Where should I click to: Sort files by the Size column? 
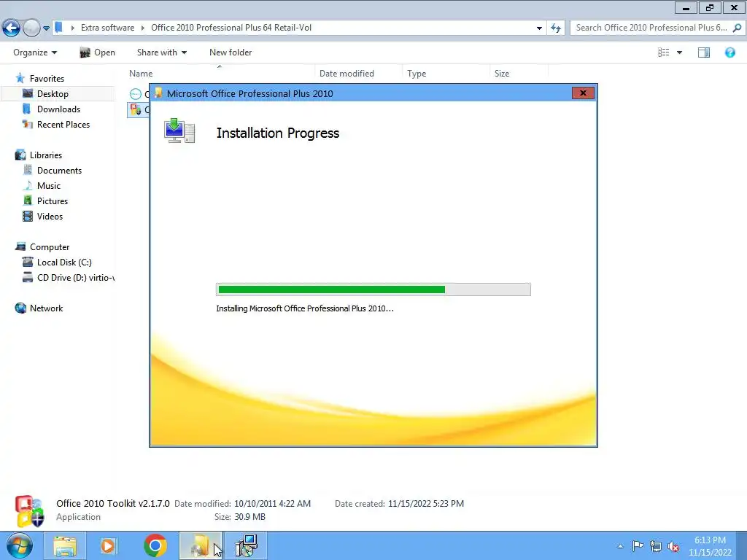[x=502, y=74]
